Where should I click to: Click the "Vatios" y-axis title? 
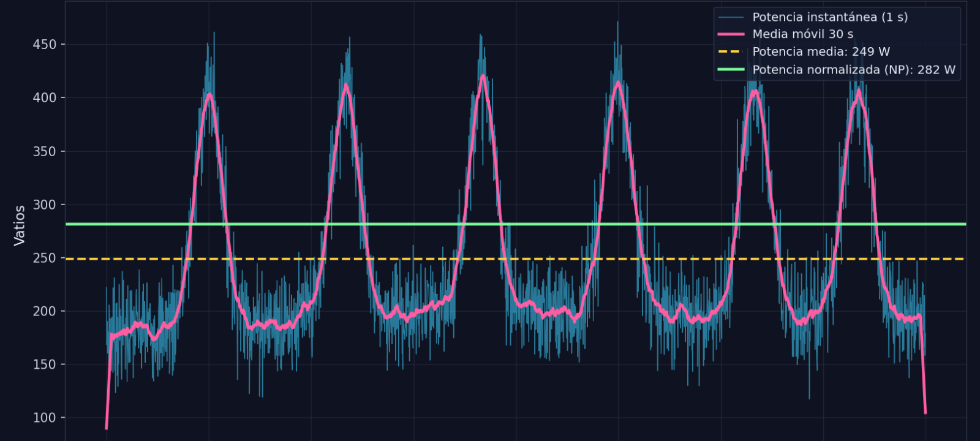tap(20, 225)
